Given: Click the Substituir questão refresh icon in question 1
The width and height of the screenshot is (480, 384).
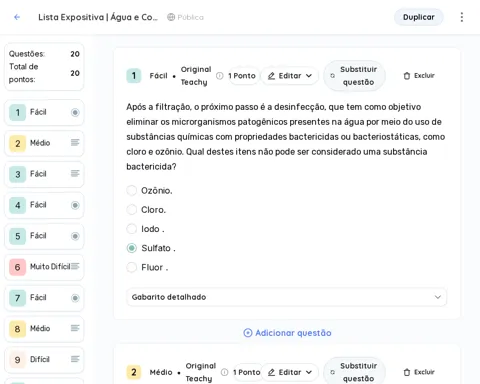Looking at the screenshot, I should 332,76.
